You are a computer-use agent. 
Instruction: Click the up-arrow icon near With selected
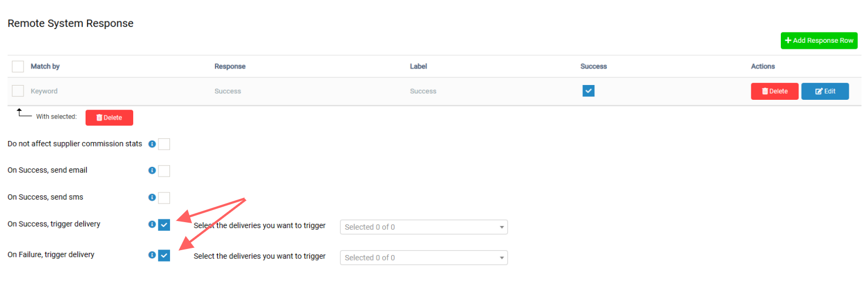point(24,112)
